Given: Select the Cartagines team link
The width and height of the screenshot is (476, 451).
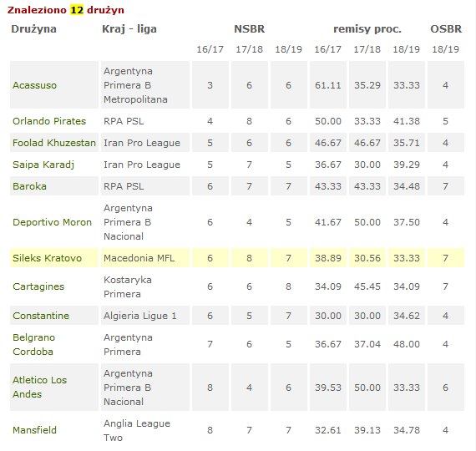Looking at the screenshot, I should 38,286.
